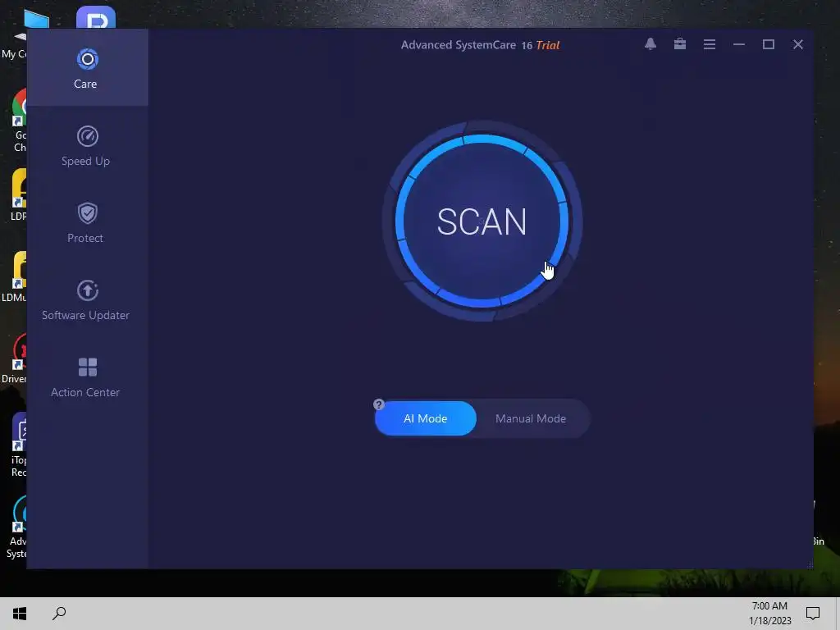Open the Windows notification center icon

(813, 614)
